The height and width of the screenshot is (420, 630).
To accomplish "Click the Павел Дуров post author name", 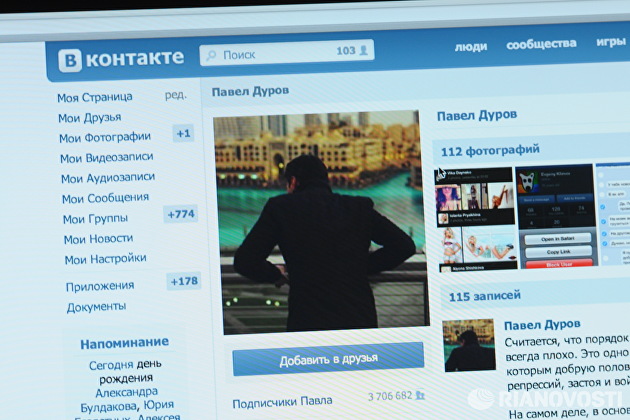I will click(542, 324).
